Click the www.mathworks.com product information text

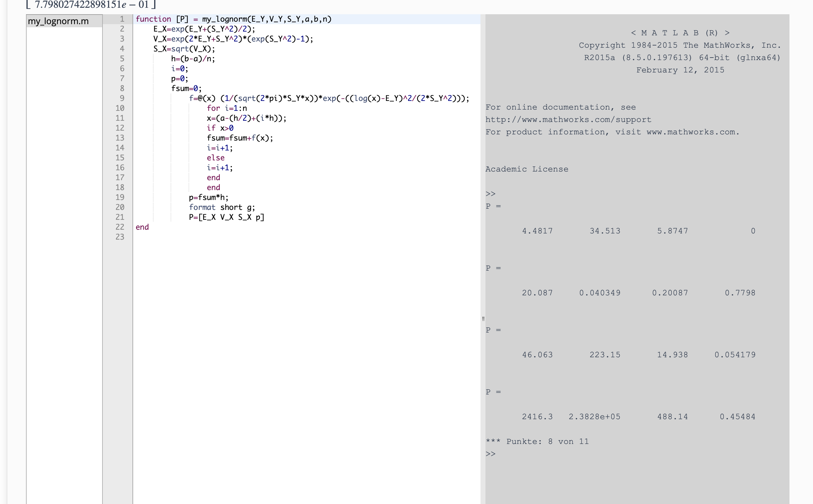(692, 132)
